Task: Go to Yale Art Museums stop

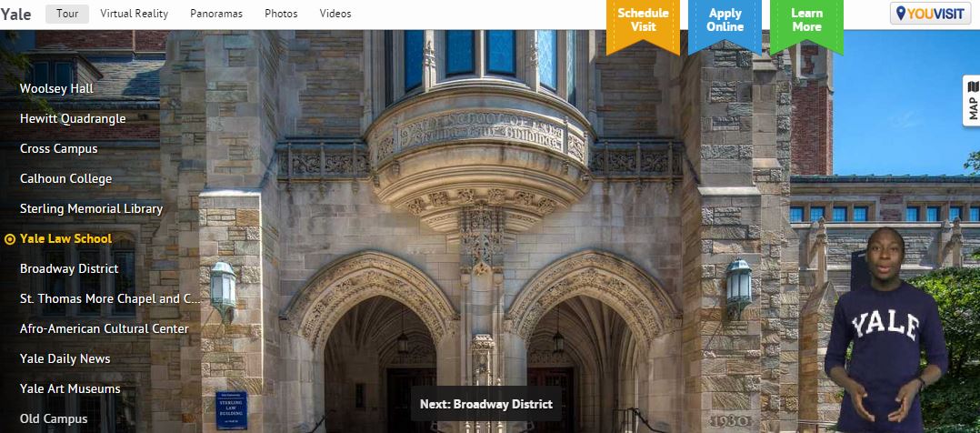Action: click(70, 389)
